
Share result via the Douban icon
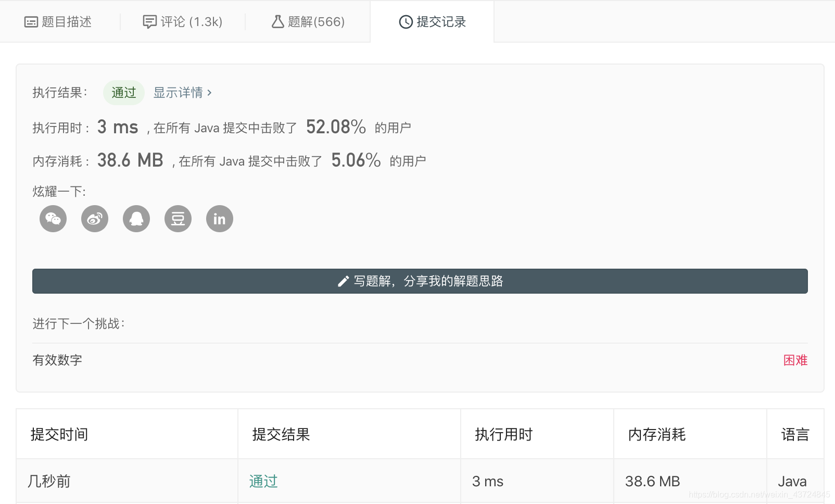click(x=178, y=219)
